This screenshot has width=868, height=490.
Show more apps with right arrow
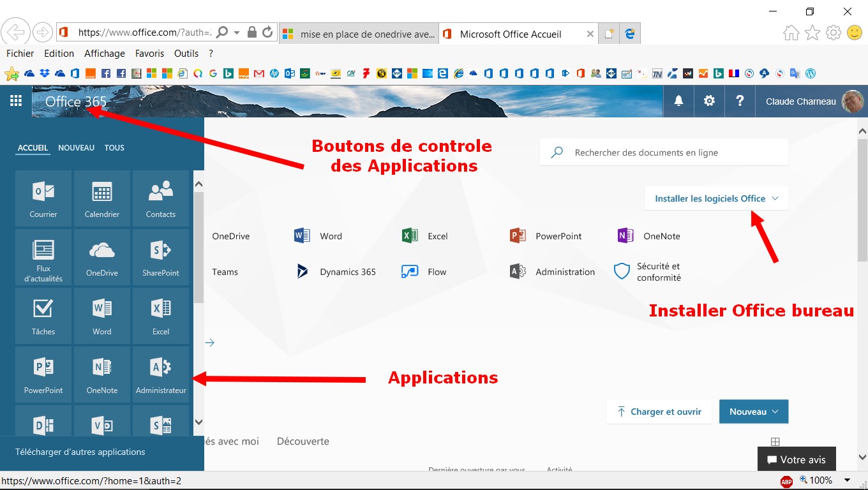pos(210,343)
